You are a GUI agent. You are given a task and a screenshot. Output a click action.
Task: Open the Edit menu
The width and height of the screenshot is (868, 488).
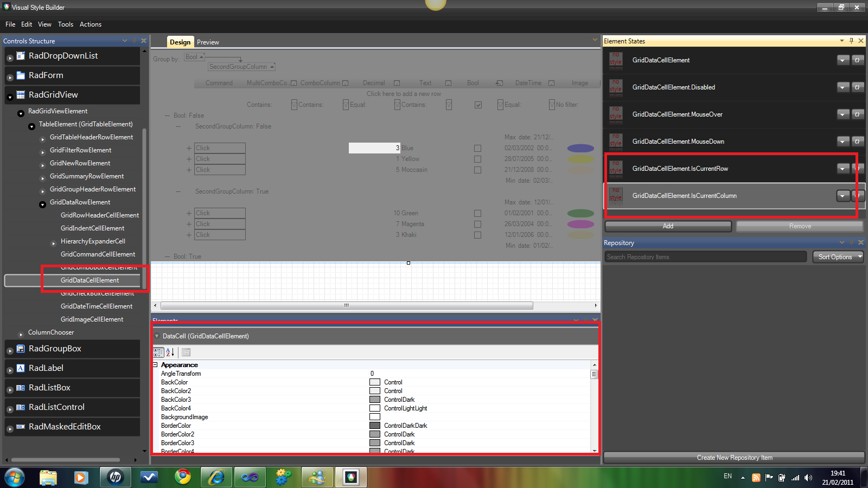tap(27, 24)
